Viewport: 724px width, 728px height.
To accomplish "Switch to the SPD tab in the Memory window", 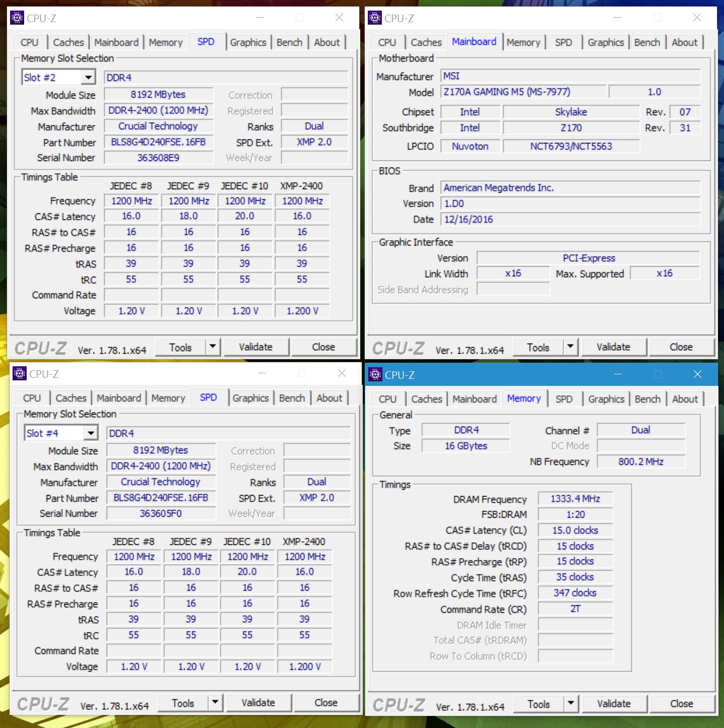I will pos(564,399).
